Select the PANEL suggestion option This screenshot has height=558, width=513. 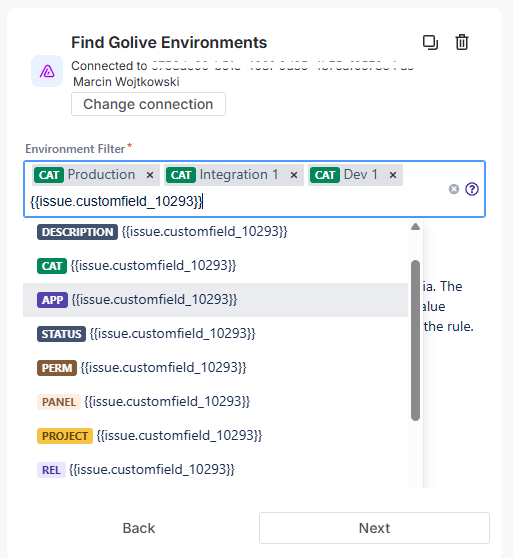(x=216, y=402)
